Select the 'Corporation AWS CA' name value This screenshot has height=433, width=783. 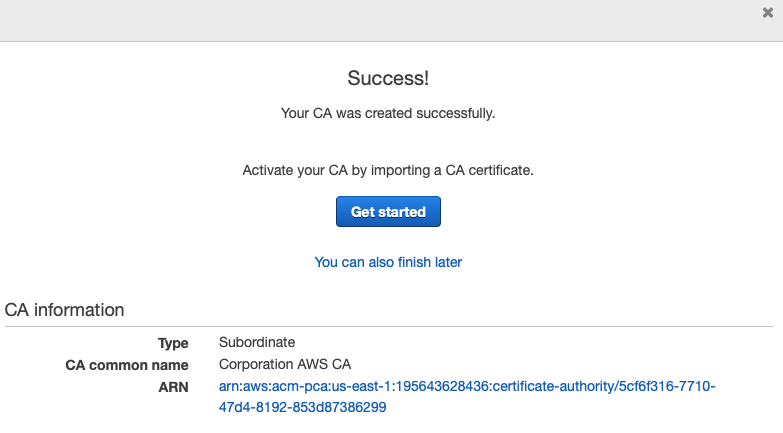285,365
